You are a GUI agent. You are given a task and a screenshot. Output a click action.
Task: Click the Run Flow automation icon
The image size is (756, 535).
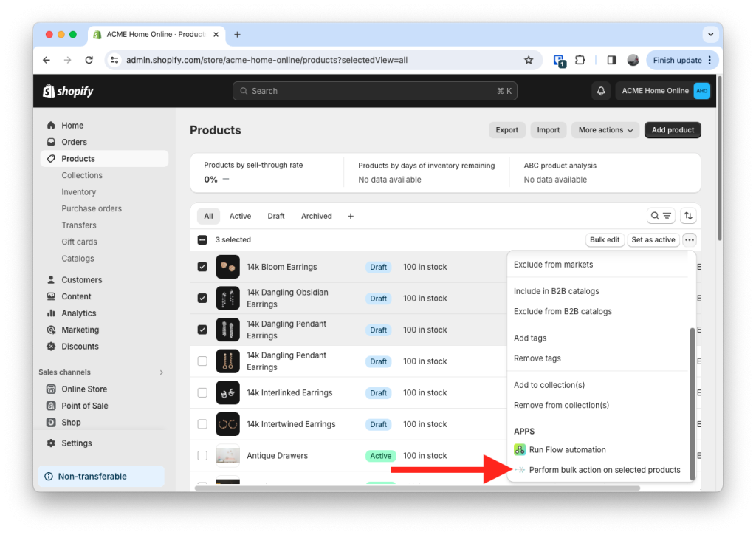pyautogui.click(x=519, y=449)
